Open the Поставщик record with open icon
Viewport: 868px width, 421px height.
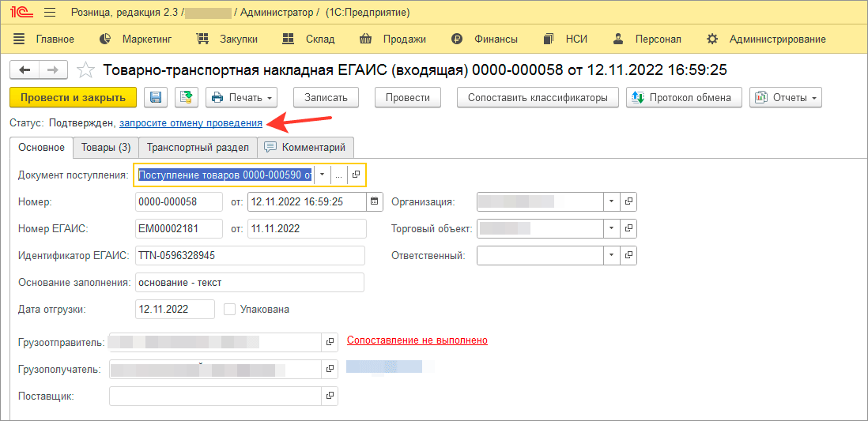click(x=330, y=396)
